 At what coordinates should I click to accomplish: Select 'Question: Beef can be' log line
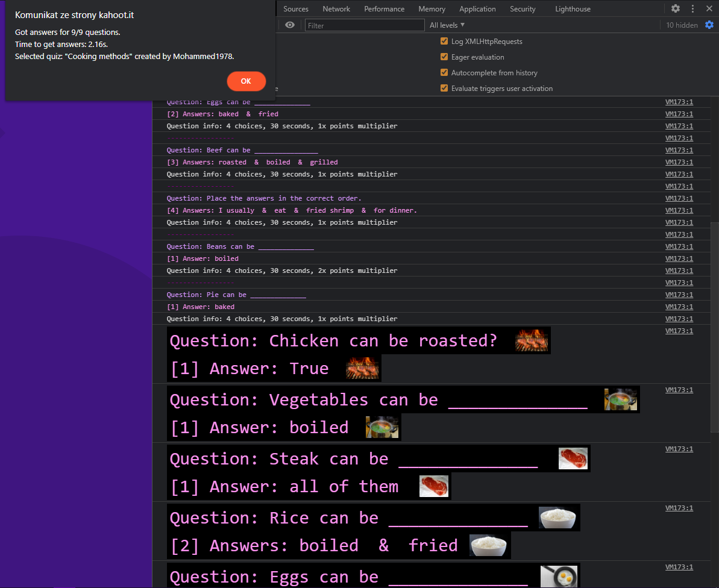(x=242, y=151)
